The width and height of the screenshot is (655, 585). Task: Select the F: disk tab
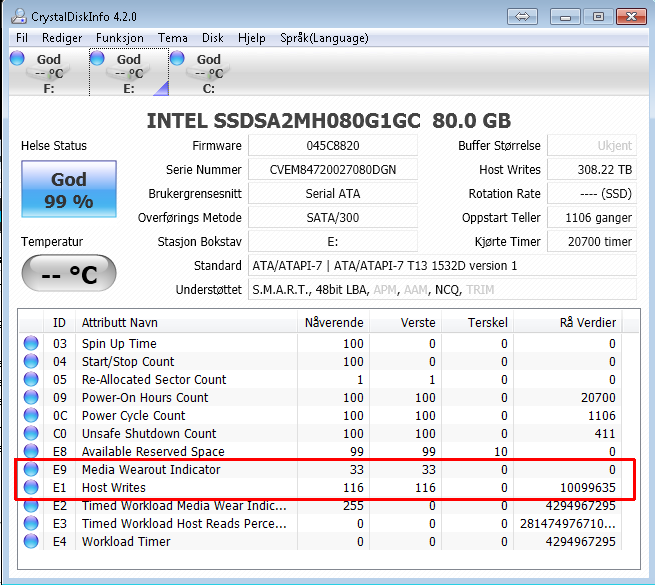pos(48,73)
